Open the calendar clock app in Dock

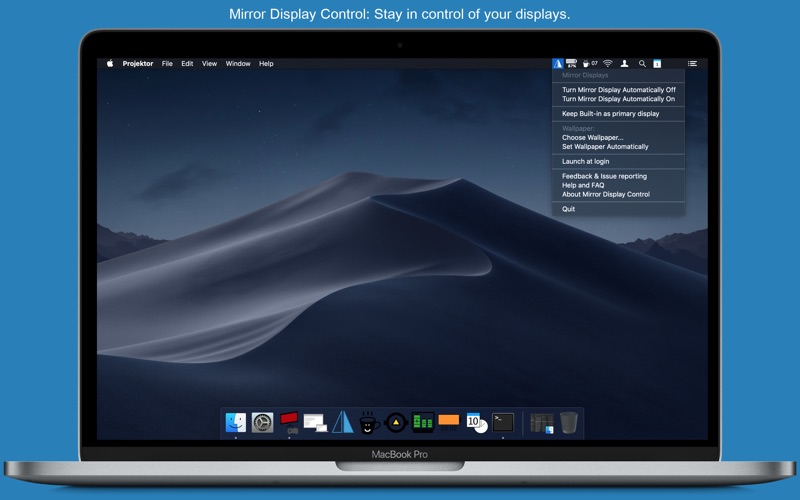click(x=477, y=423)
